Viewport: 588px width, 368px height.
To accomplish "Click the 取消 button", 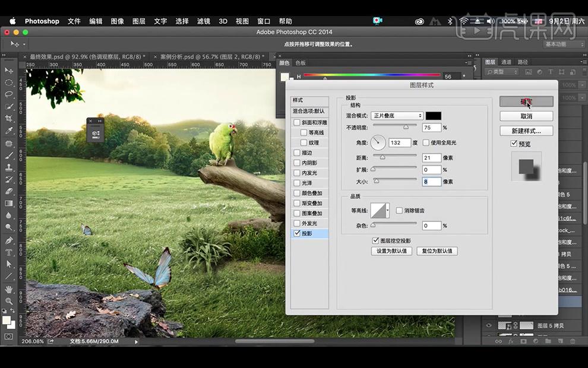I will pos(526,116).
